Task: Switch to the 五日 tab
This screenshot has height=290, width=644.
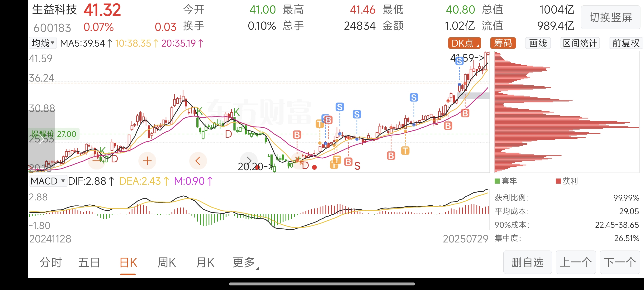Action: (89, 262)
